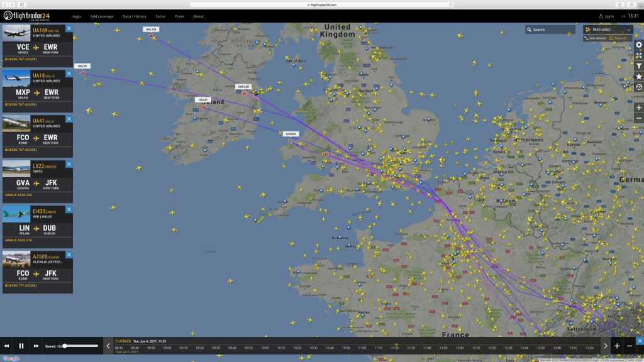Image resolution: width=644 pixels, height=362 pixels.
Task: Fast-forward the playback
Action: (36, 346)
